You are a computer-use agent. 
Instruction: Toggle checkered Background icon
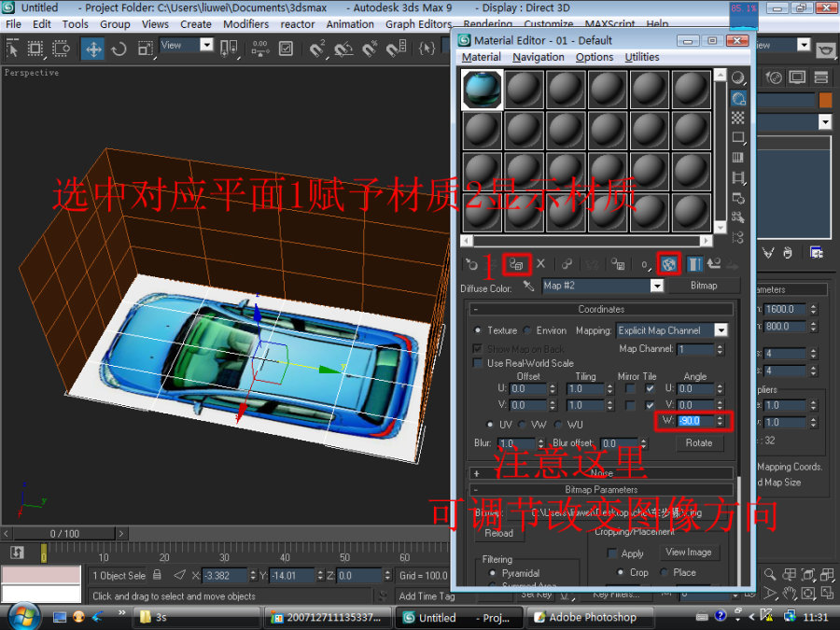(738, 118)
